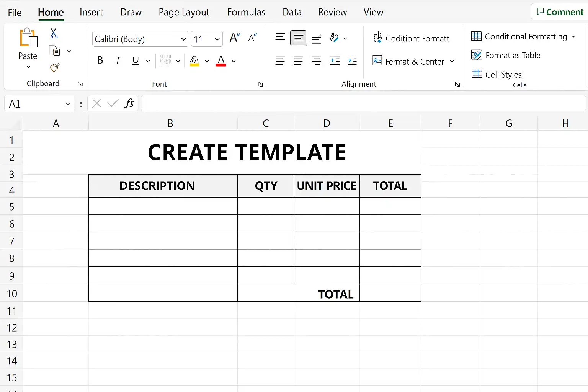Click the Increase Indent icon
This screenshot has width=588, height=392.
(x=352, y=60)
